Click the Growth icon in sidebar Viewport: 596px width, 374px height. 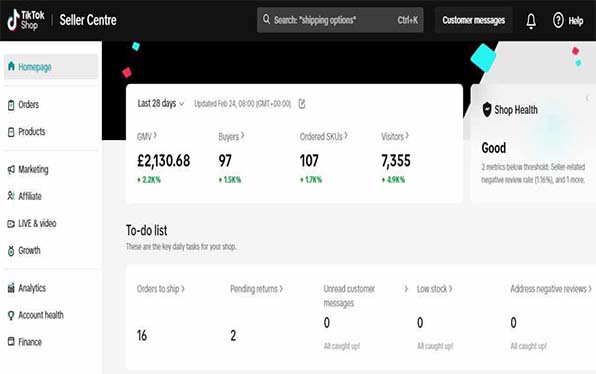point(11,250)
